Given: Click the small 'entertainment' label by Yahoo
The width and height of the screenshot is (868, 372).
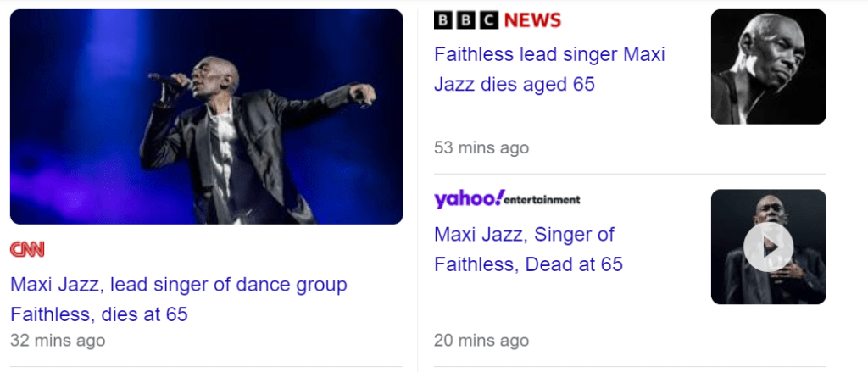Looking at the screenshot, I should click(543, 200).
